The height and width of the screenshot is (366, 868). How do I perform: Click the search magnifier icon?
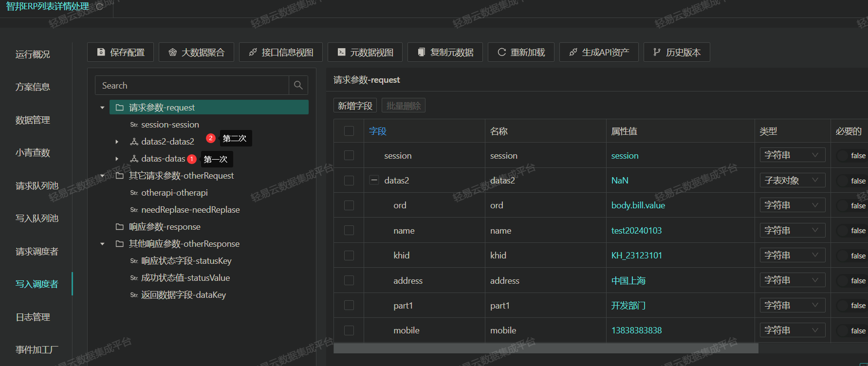(x=298, y=85)
